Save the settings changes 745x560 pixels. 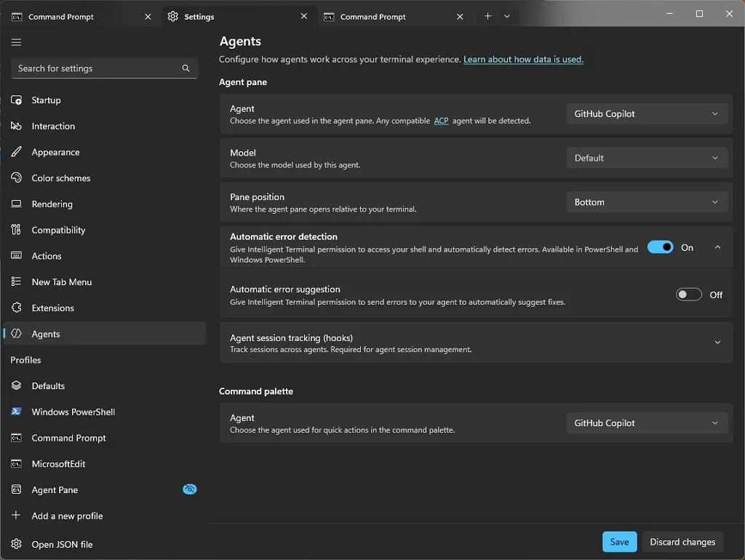click(619, 542)
